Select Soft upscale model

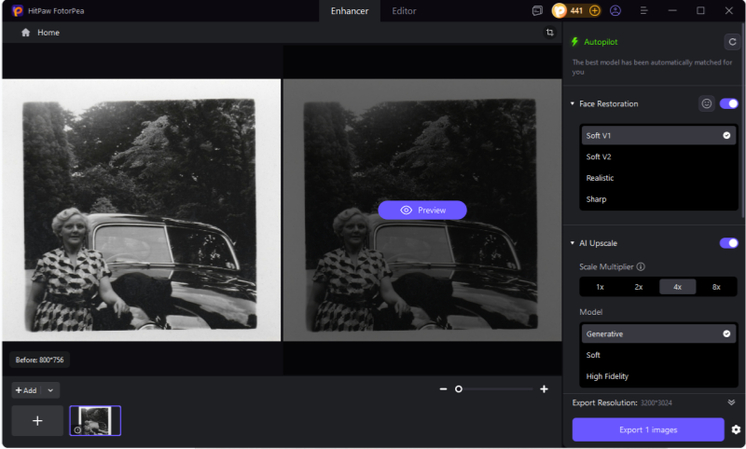(x=658, y=355)
